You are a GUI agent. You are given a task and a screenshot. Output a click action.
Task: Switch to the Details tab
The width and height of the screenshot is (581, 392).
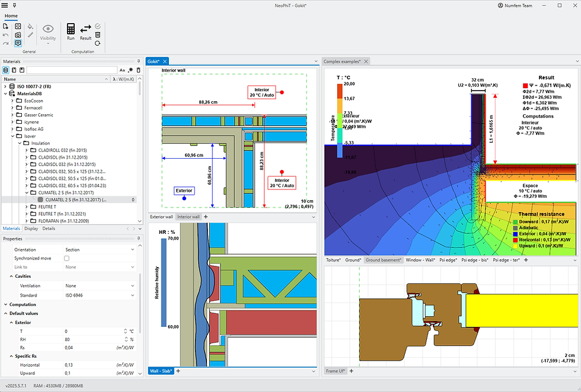49,229
